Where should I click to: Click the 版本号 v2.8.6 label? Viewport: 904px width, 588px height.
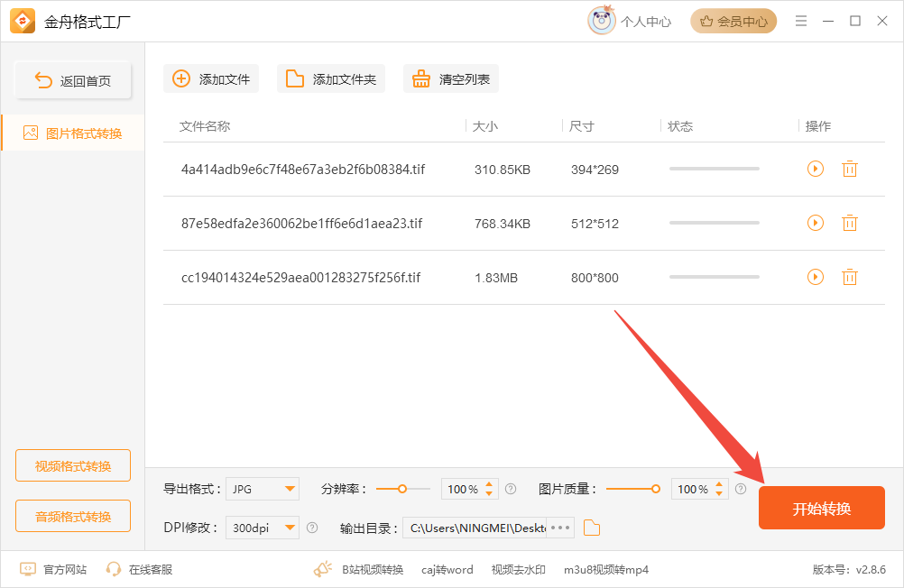click(x=849, y=570)
